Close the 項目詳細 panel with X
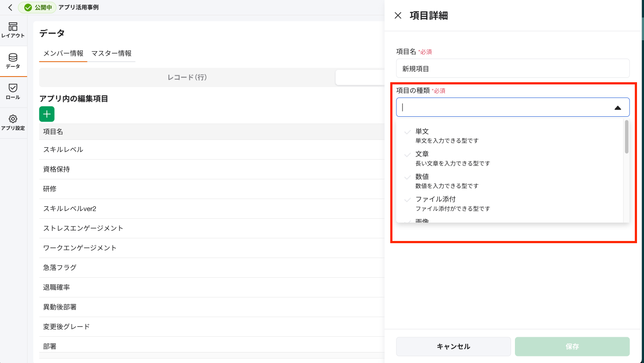The height and width of the screenshot is (363, 644). [x=398, y=16]
